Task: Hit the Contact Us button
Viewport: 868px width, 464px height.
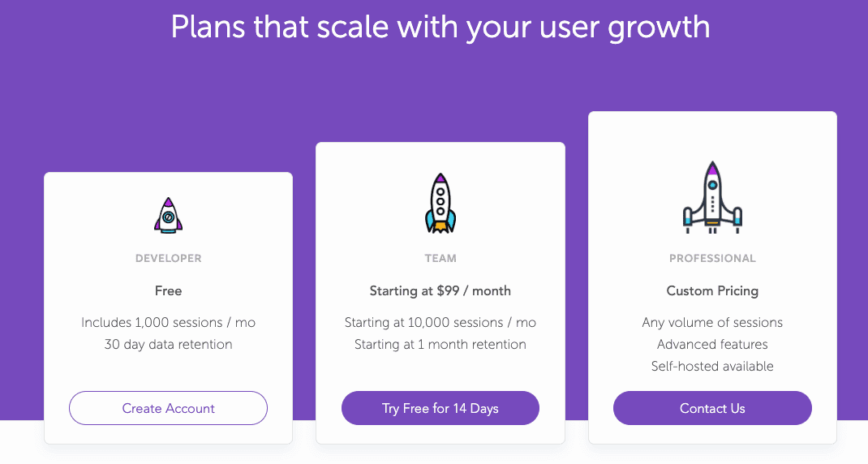Action: tap(712, 408)
